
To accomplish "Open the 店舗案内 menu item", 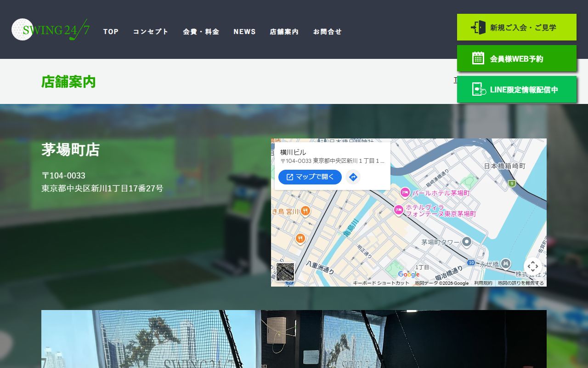I will 284,32.
